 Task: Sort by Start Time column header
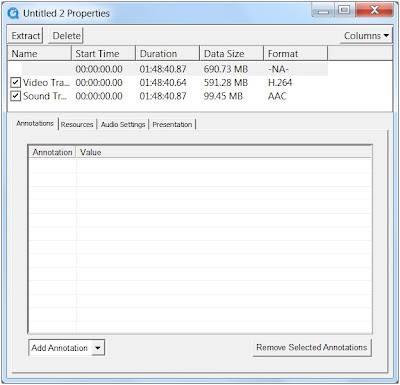[x=104, y=54]
